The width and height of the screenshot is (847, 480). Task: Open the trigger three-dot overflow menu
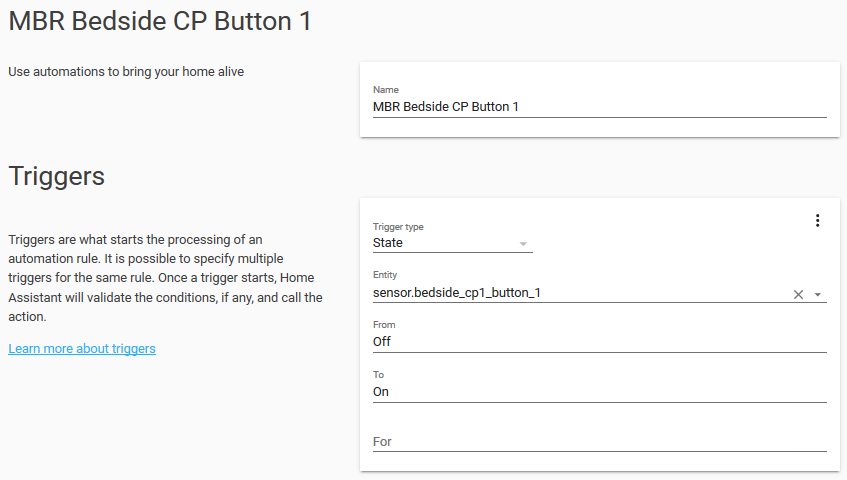pos(817,221)
